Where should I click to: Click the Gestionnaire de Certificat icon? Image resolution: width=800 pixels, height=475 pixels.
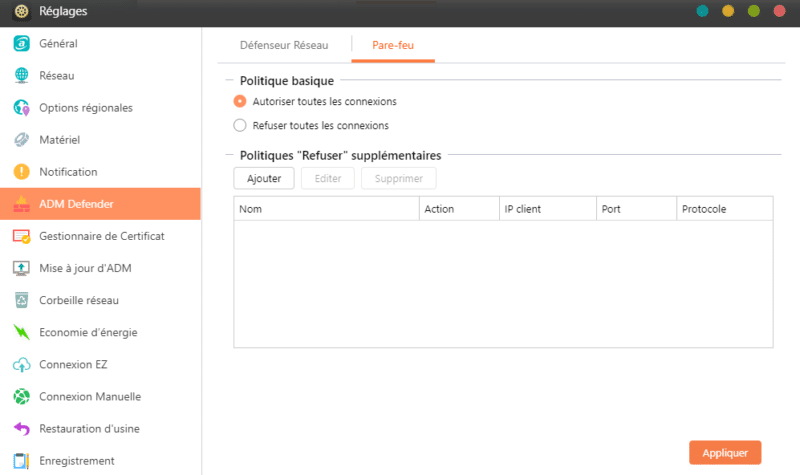click(21, 236)
